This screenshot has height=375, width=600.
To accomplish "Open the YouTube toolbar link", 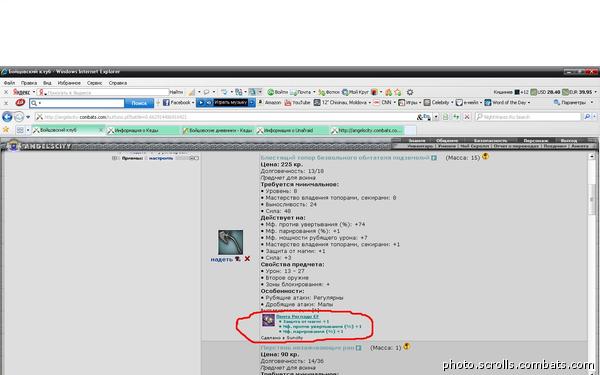I will point(297,103).
